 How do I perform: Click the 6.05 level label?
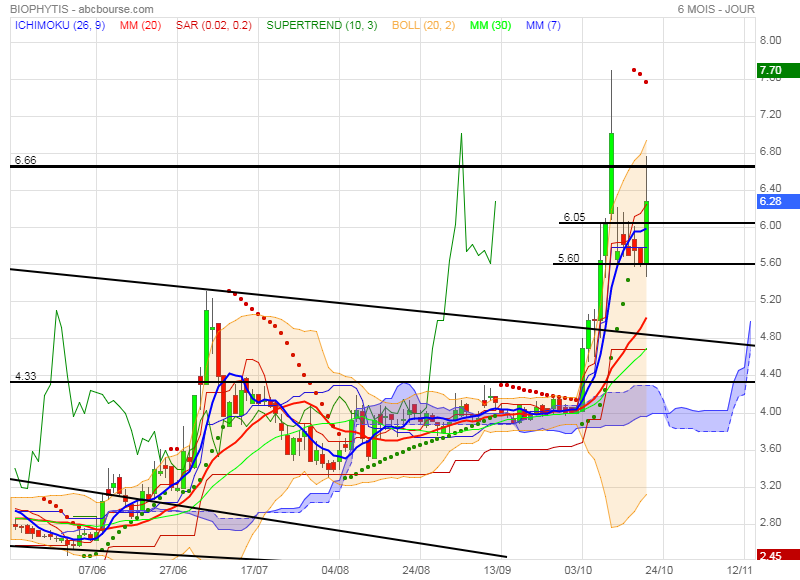(574, 217)
